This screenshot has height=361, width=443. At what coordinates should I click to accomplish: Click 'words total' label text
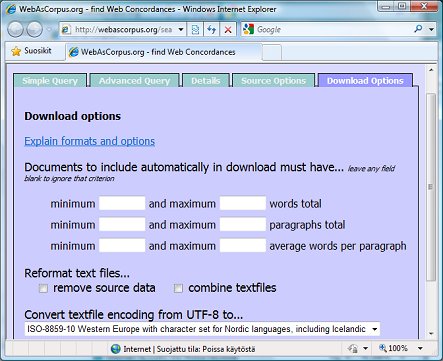[x=296, y=203]
